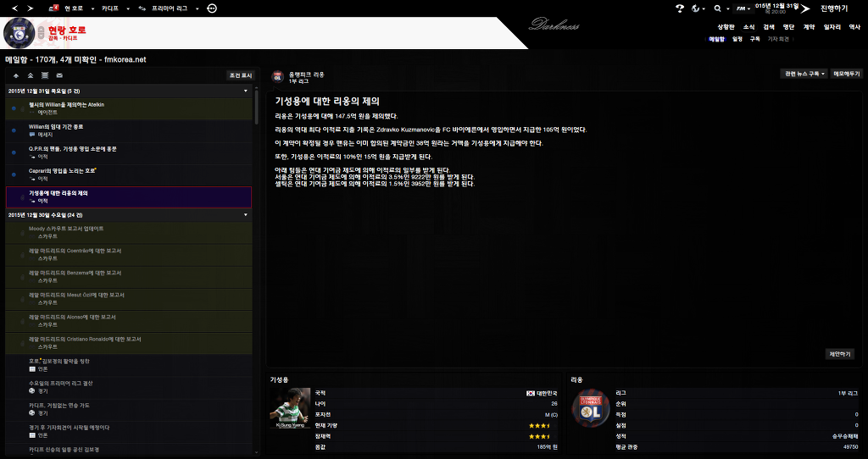Viewport: 868px width, 459px height.
Task: Toggle unread dot on Atelkin Willian message
Action: [x=14, y=108]
